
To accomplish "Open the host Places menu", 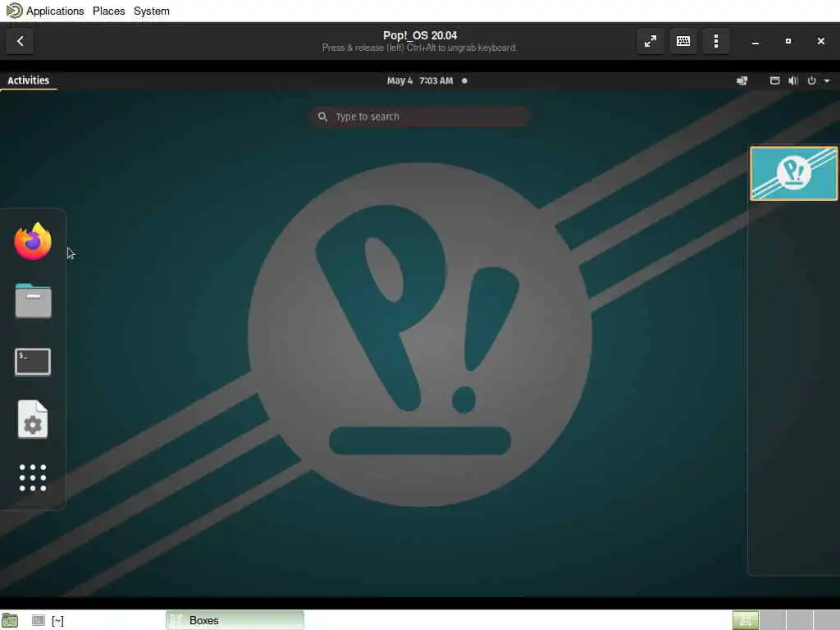I will click(x=109, y=11).
